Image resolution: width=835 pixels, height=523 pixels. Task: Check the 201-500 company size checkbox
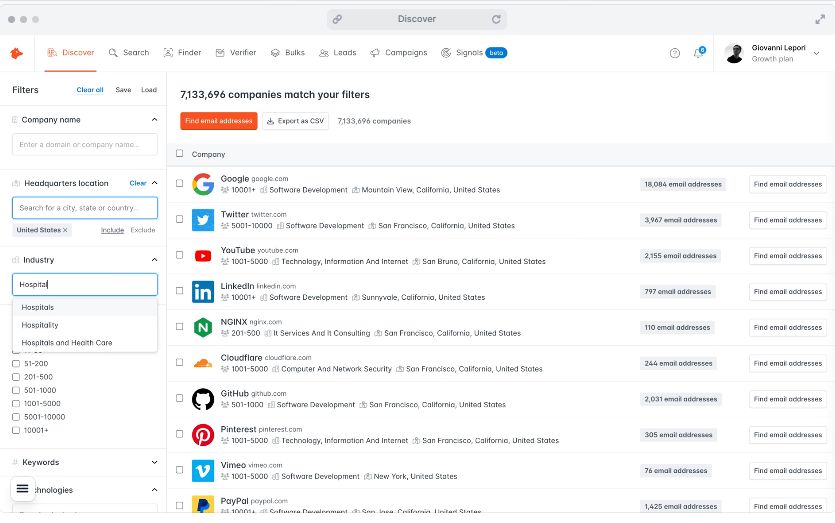point(16,377)
